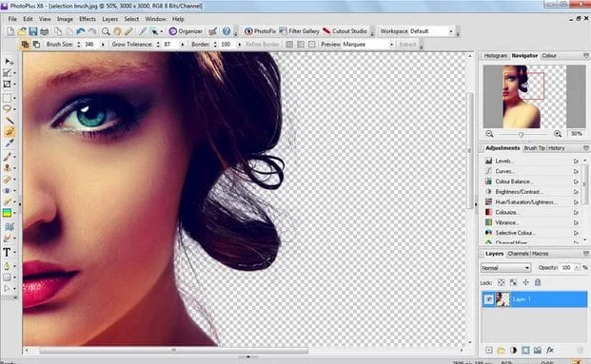Click the New document icon
This screenshot has height=364, width=591.
click(10, 31)
